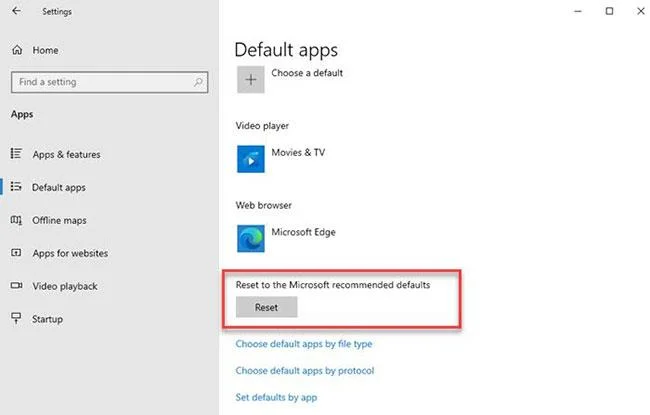Click the Movies & TV app icon
This screenshot has width=650, height=415.
point(251,159)
